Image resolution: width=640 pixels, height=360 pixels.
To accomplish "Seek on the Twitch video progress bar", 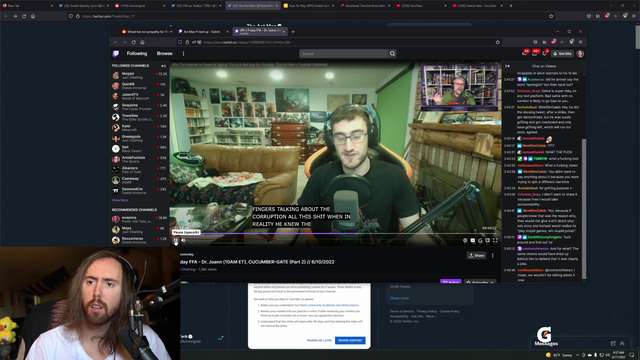I will [x=335, y=234].
